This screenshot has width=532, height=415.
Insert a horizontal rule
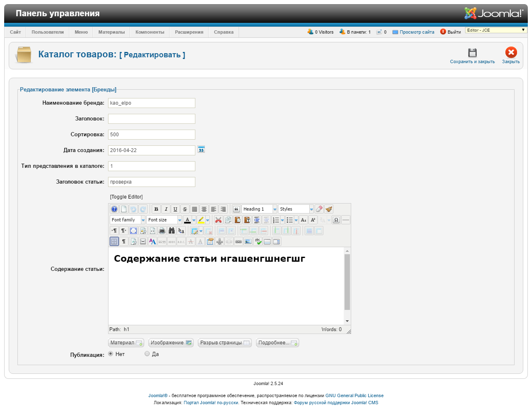(x=346, y=220)
